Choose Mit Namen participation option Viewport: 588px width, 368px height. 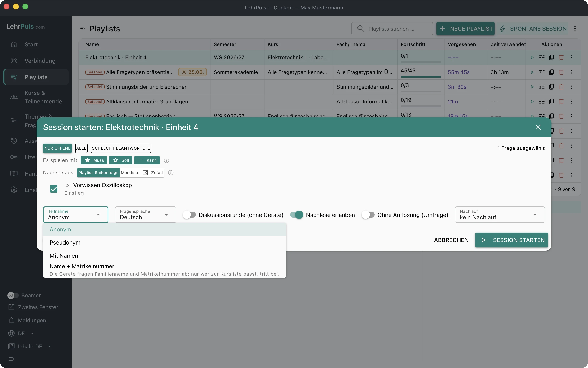point(165,256)
